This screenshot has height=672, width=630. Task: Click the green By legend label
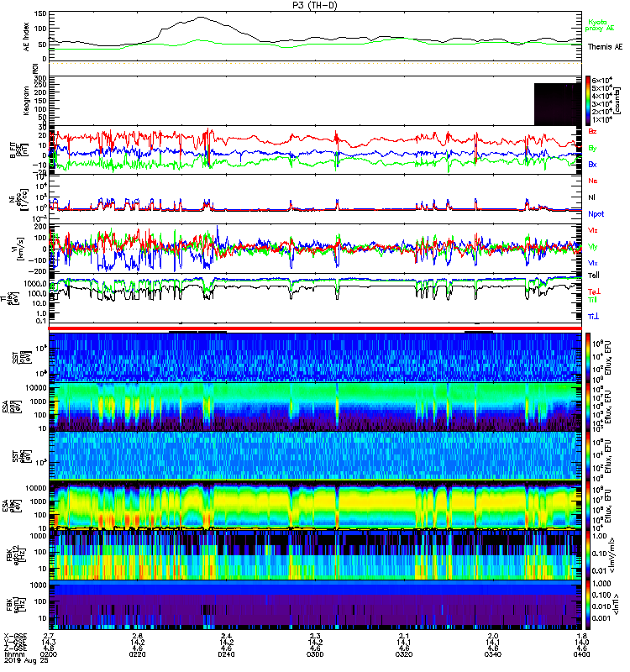pos(592,149)
